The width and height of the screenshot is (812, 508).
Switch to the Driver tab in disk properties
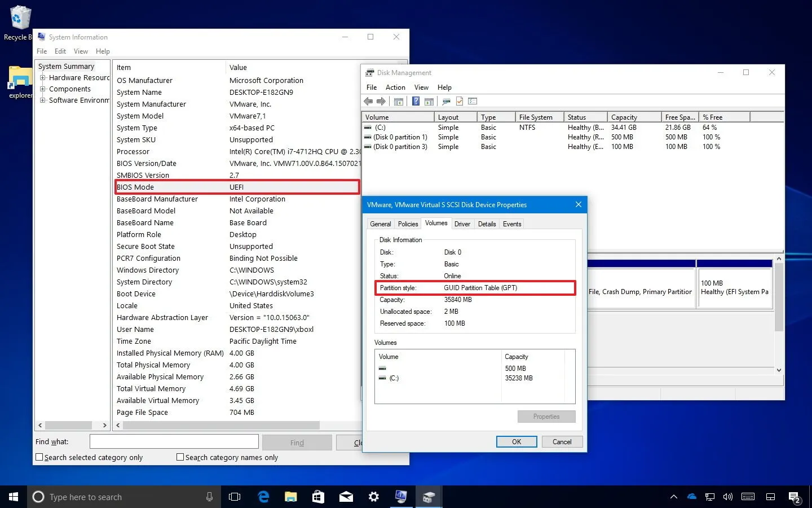click(x=462, y=224)
